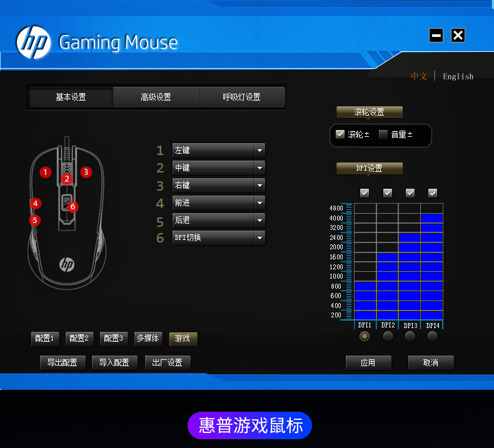Click red button marker 6 on mouse

click(73, 207)
